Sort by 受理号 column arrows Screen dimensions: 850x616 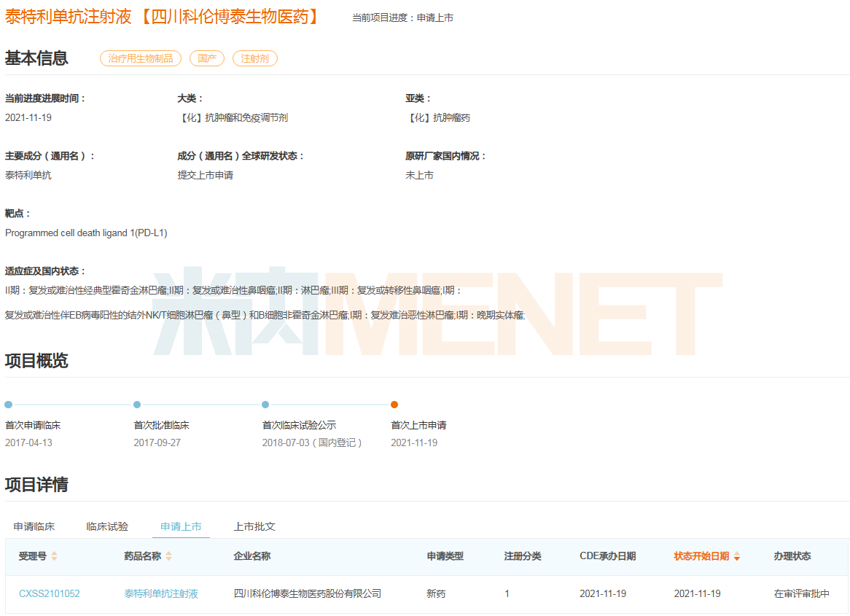click(x=54, y=556)
